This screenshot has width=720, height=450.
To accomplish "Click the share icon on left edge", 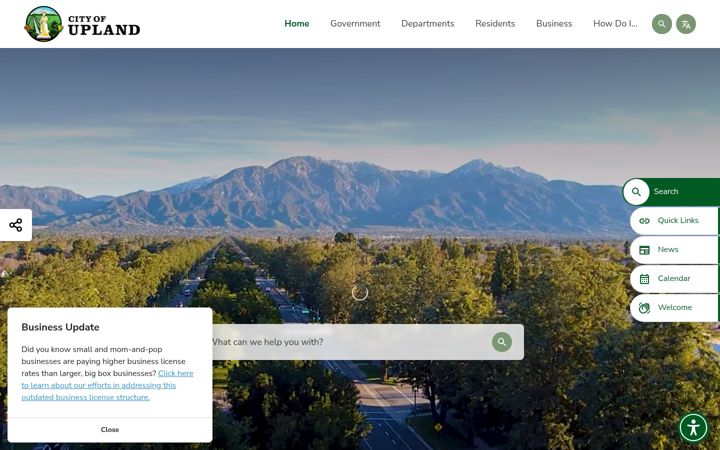I will coord(16,225).
